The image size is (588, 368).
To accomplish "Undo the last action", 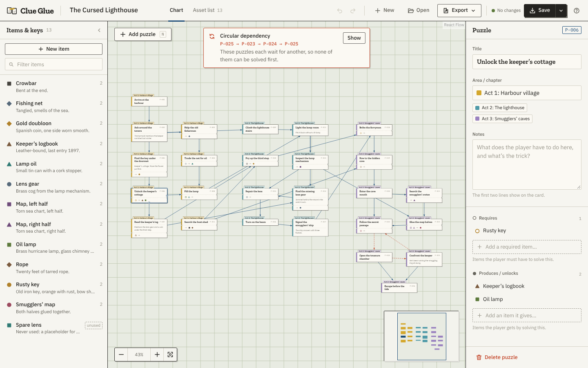I will 340,11.
